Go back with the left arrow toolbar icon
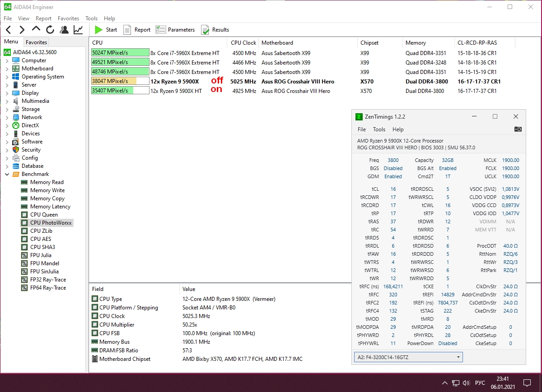 (8, 30)
